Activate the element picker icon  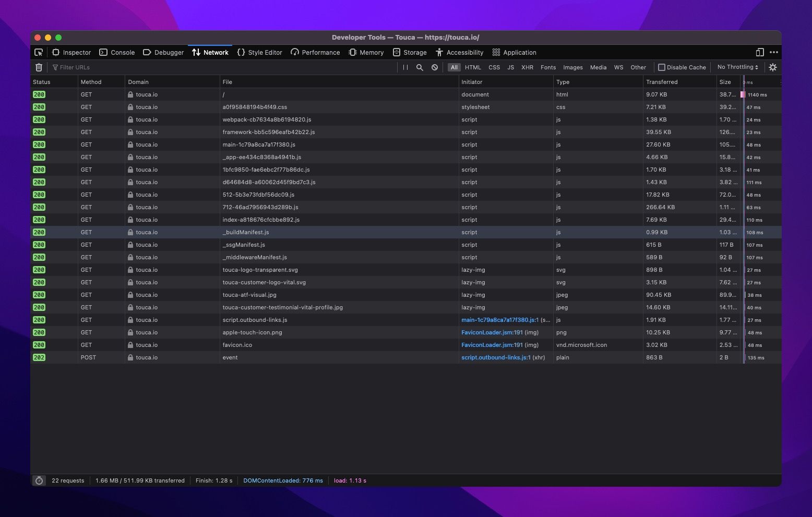point(39,52)
